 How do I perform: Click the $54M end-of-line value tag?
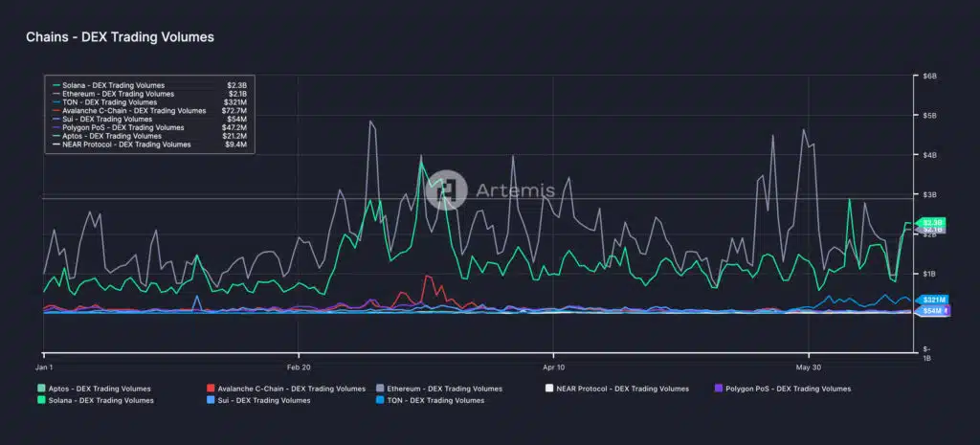(932, 311)
